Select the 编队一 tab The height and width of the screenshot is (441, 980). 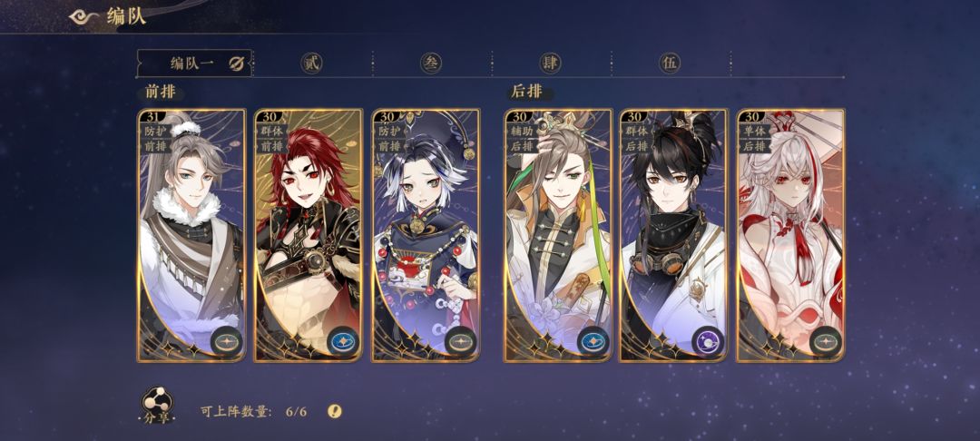194,64
